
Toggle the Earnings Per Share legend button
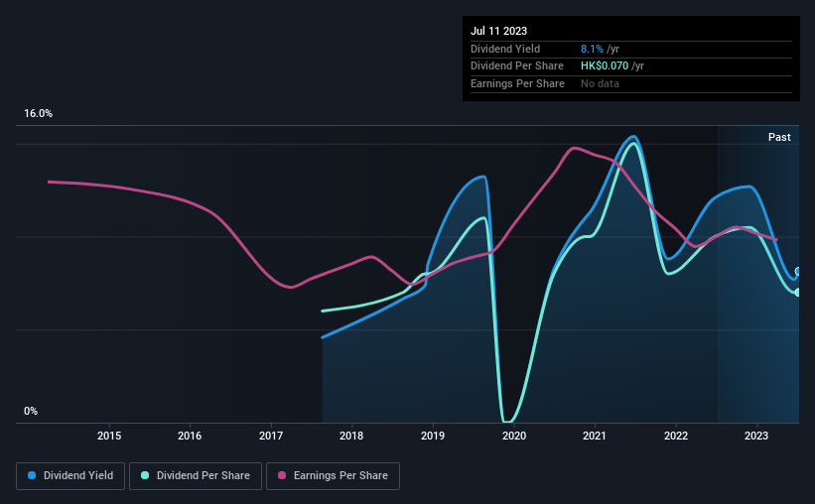(x=333, y=476)
